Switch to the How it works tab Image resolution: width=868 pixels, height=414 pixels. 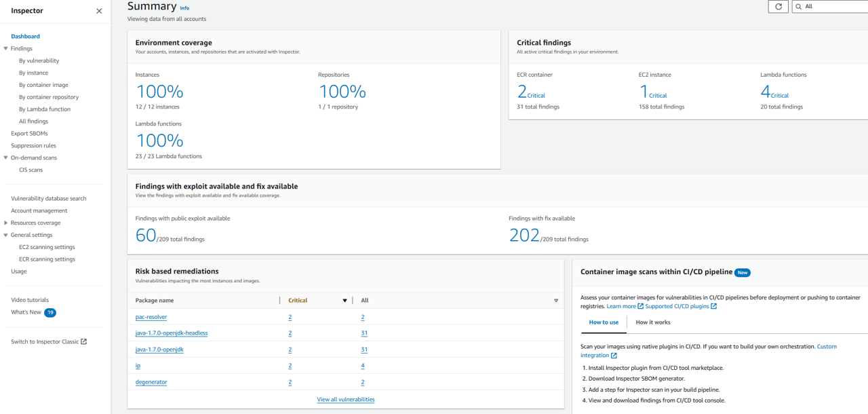pos(653,322)
